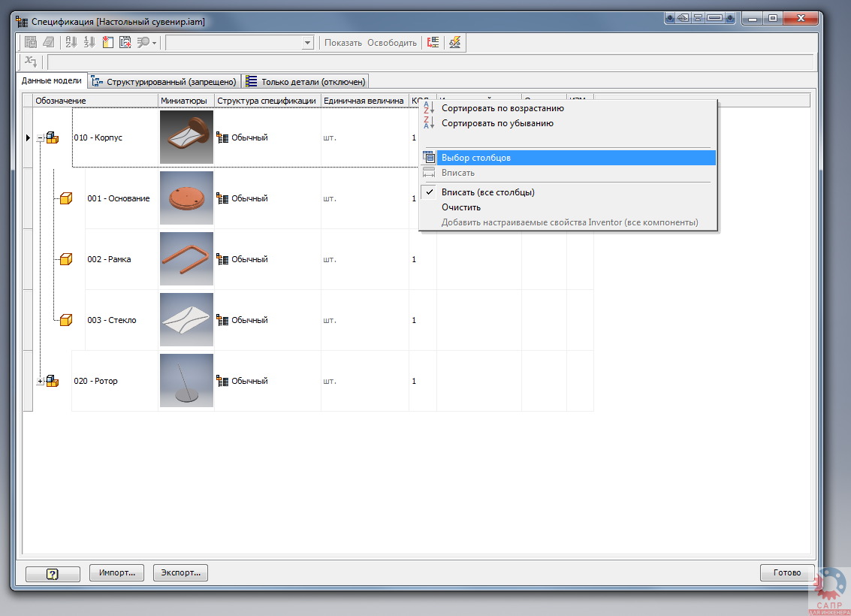This screenshot has width=851, height=616.
Task: Click the wide rectangle icon in title bar
Action: click(715, 18)
